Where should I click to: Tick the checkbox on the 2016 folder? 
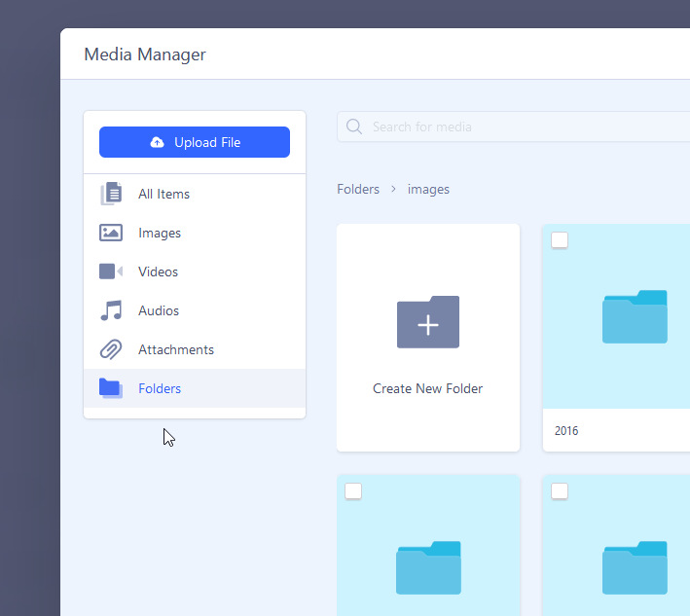click(560, 240)
